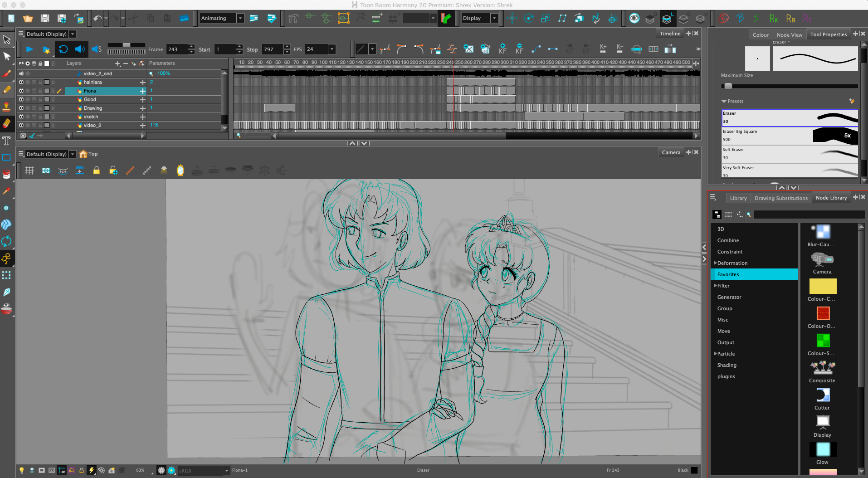Switch to the Colour tab
The width and height of the screenshot is (868, 478).
(761, 35)
